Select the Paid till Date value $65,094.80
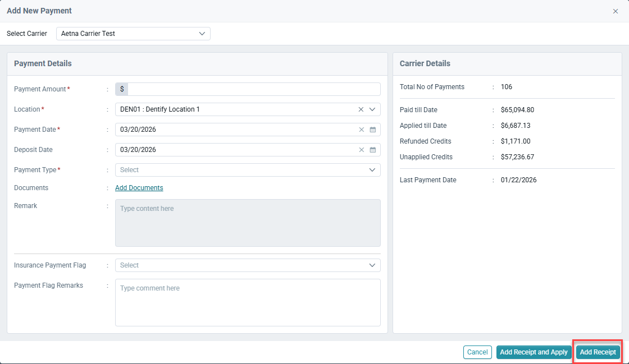 click(x=517, y=110)
